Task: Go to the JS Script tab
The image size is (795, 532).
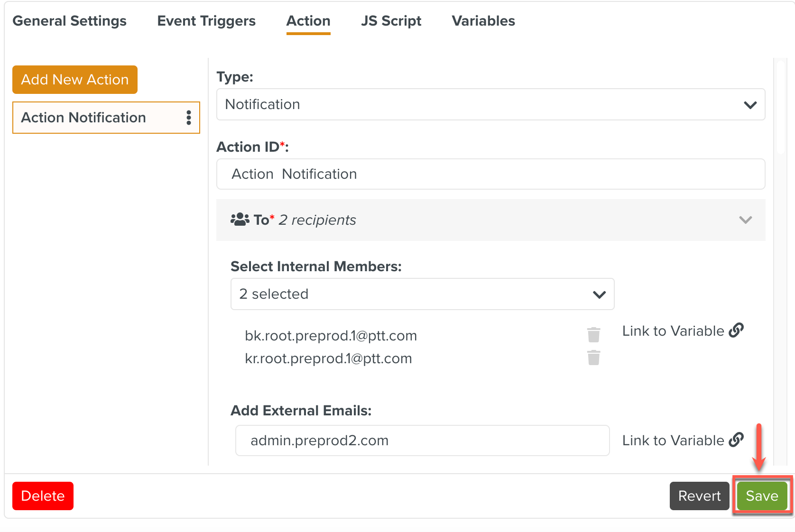Action: (391, 21)
